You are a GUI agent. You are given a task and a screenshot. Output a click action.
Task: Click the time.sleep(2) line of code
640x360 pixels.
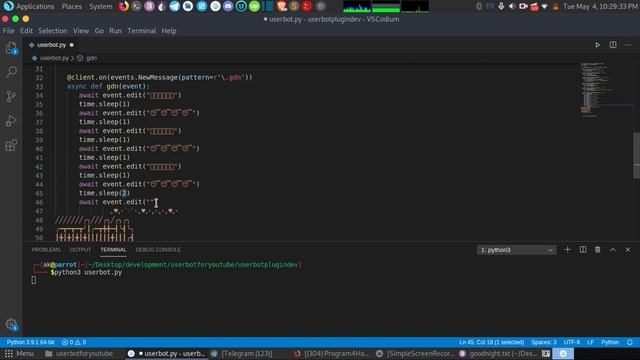point(104,193)
